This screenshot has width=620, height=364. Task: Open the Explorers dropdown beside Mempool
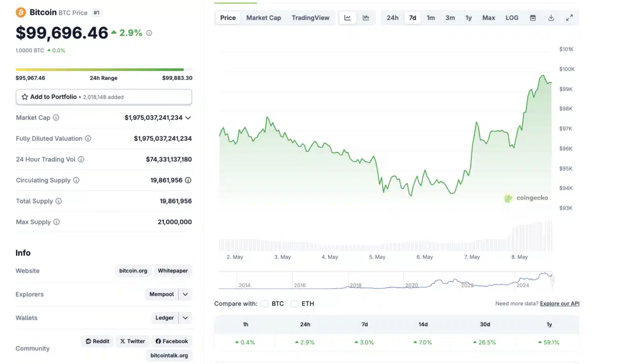coord(185,294)
